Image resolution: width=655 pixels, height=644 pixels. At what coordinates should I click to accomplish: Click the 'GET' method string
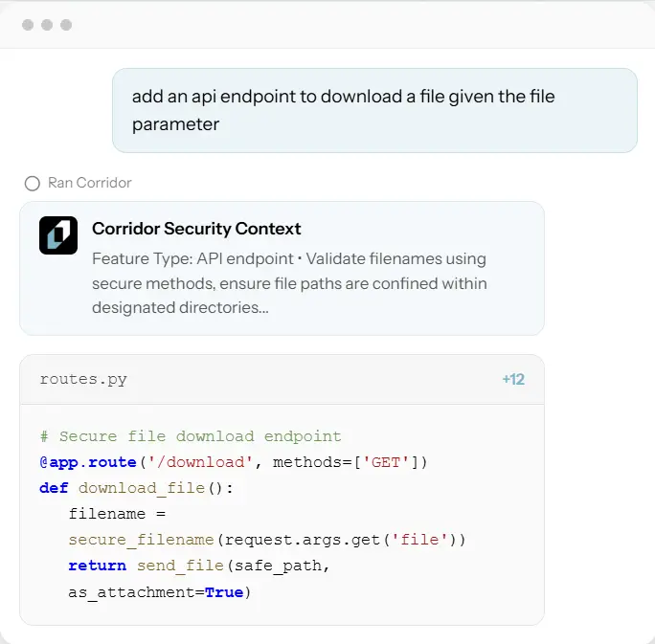[x=386, y=462]
